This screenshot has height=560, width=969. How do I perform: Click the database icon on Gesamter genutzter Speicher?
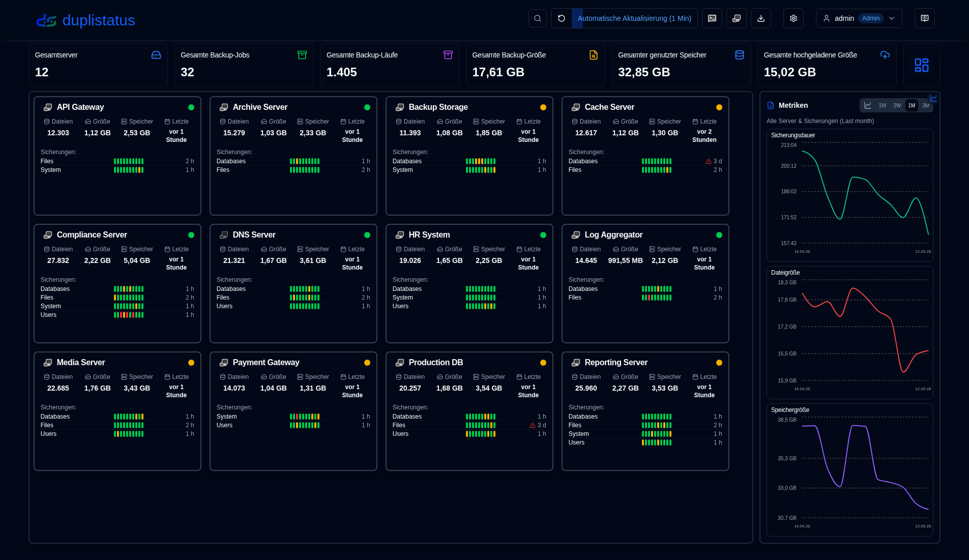click(740, 55)
